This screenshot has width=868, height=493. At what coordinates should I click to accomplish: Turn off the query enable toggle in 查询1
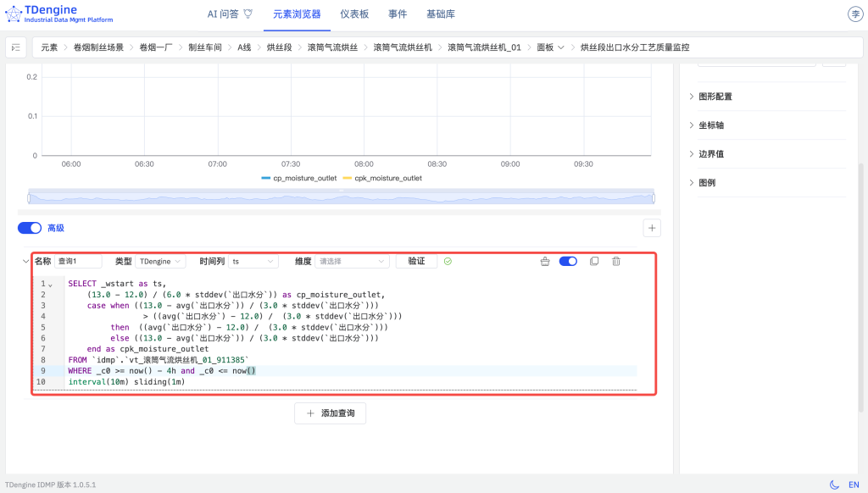tap(568, 261)
